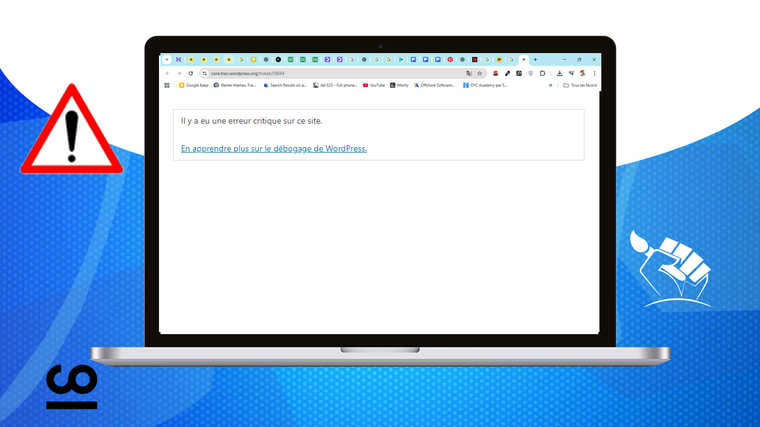760x427 pixels.
Task: Open the media control icon
Action: coord(571,74)
